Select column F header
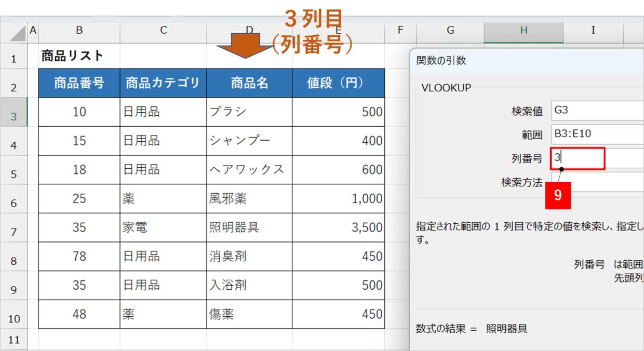The image size is (644, 351). tap(400, 31)
